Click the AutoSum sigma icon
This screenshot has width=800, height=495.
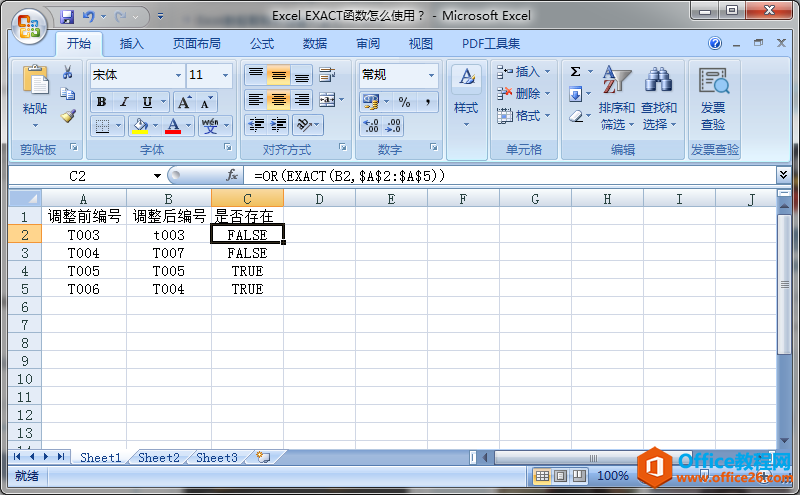tap(576, 72)
